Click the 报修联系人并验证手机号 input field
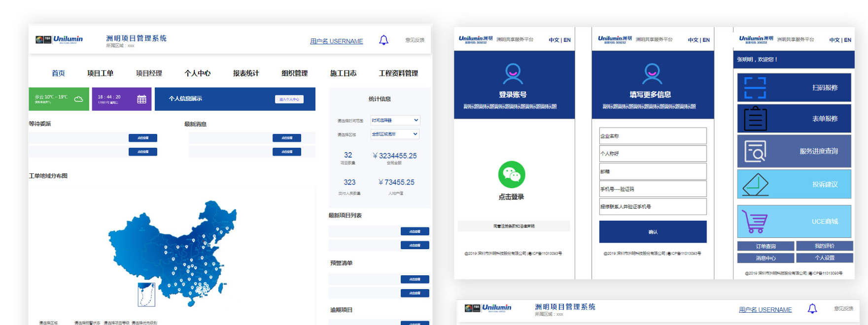Screen dimensions: 868x325 [x=653, y=207]
